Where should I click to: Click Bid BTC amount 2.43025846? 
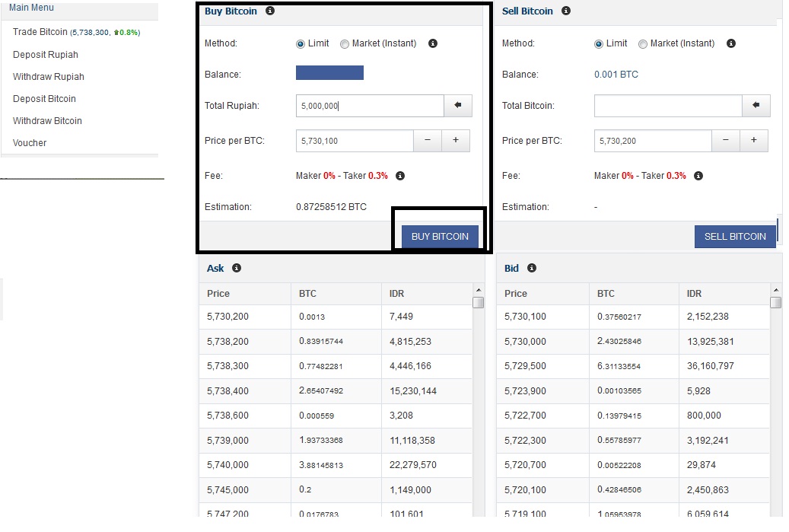point(619,341)
